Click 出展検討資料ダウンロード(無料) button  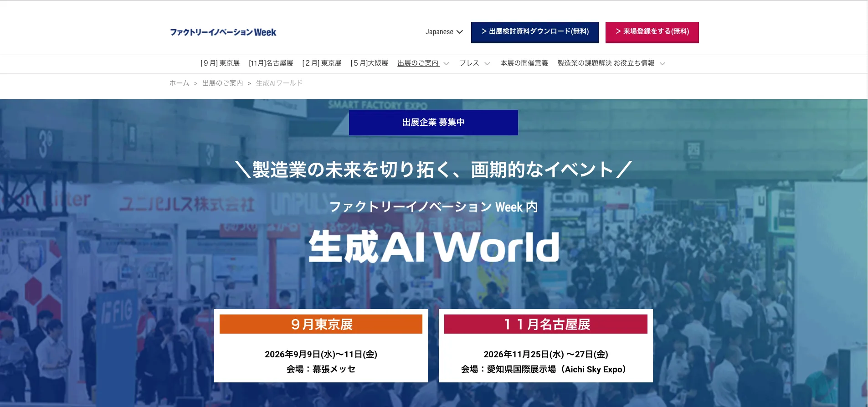[535, 32]
